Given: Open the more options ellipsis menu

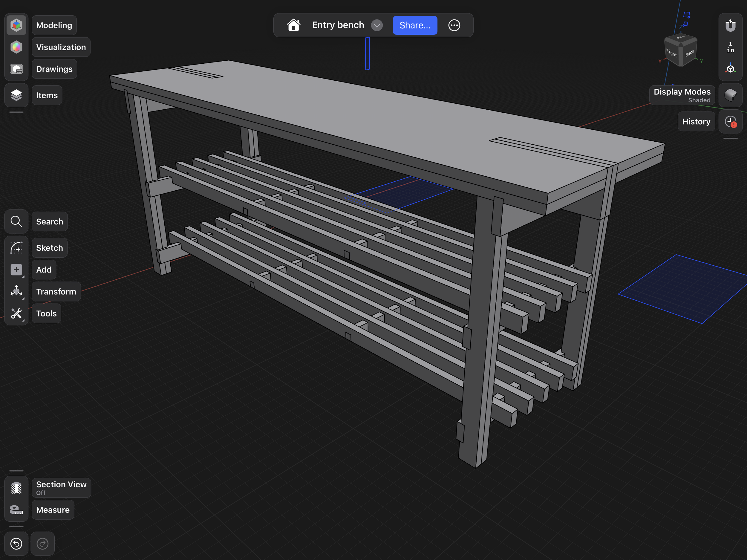Looking at the screenshot, I should click(x=454, y=25).
